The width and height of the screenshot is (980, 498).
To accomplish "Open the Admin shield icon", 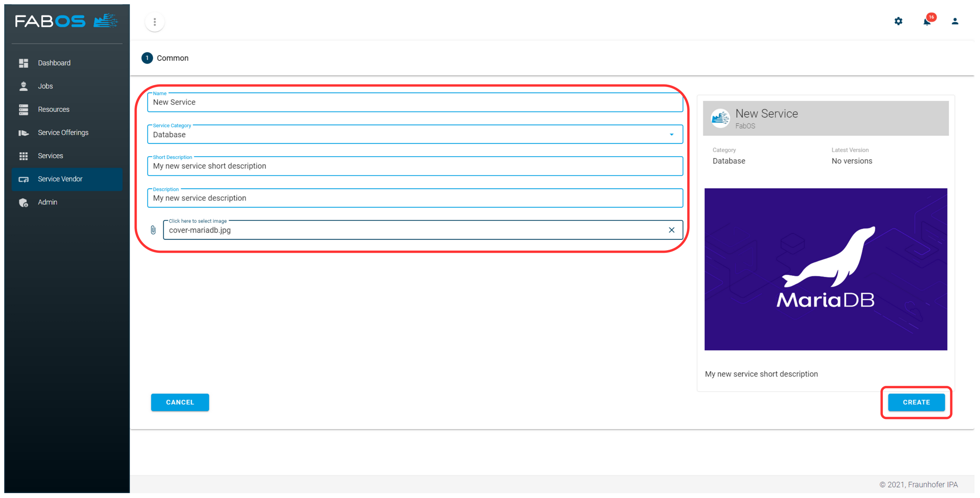I will click(24, 202).
